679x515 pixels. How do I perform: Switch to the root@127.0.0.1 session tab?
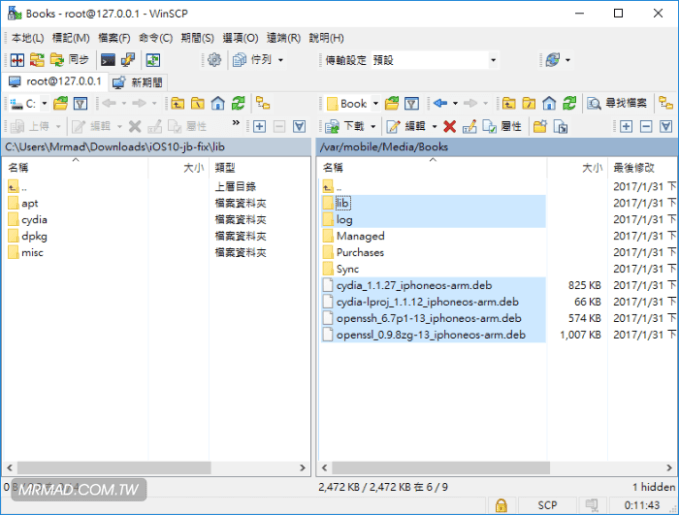55,81
